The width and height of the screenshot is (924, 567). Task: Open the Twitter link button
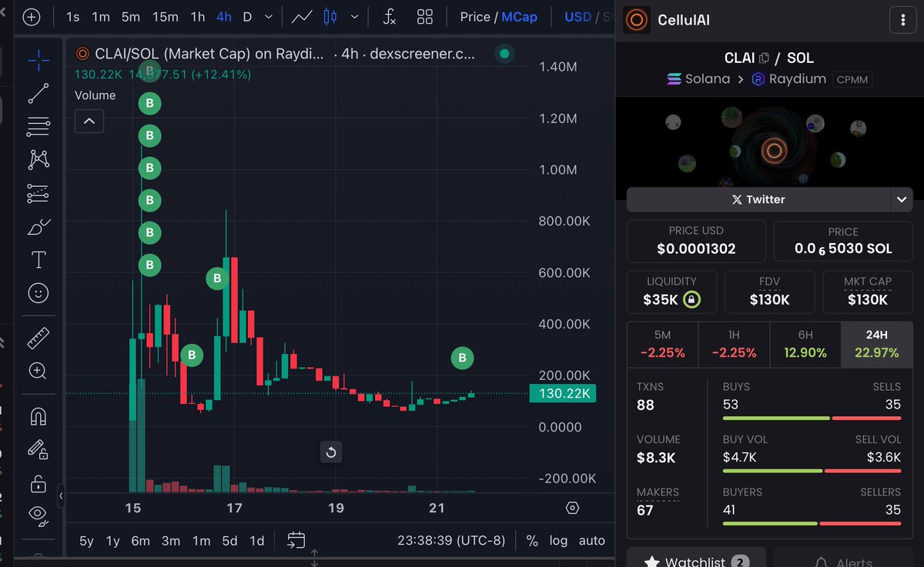(x=758, y=199)
